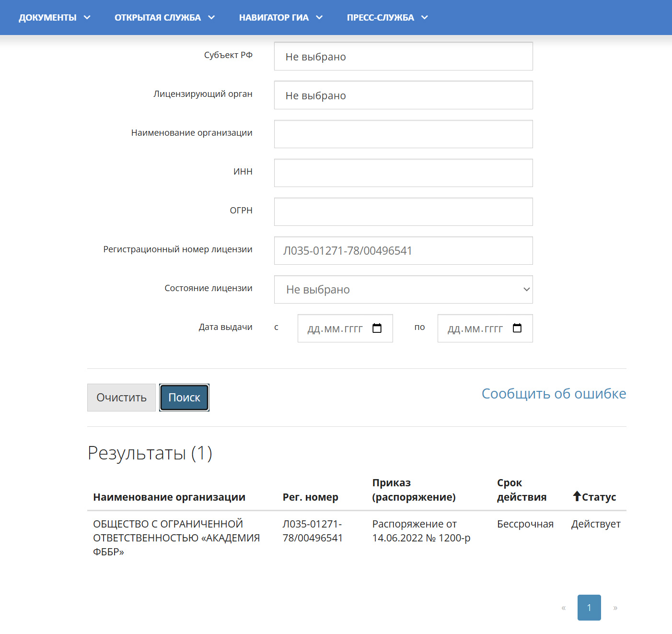This screenshot has width=672, height=634.
Task: Open the Состояние лицензии dropdown
Action: click(x=403, y=290)
